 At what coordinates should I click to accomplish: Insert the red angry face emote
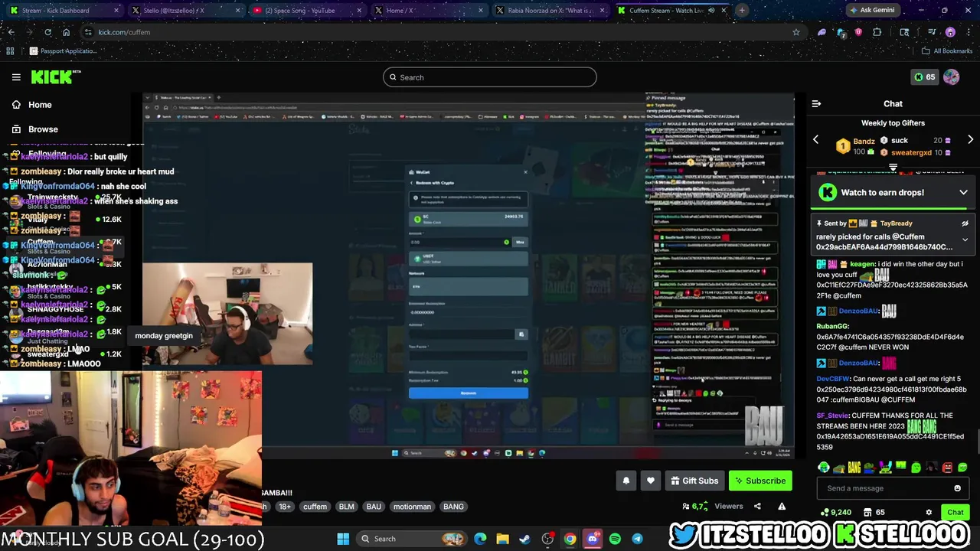947,468
